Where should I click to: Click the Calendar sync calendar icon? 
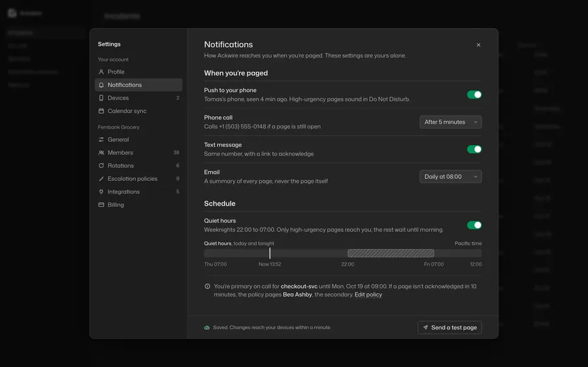[101, 111]
